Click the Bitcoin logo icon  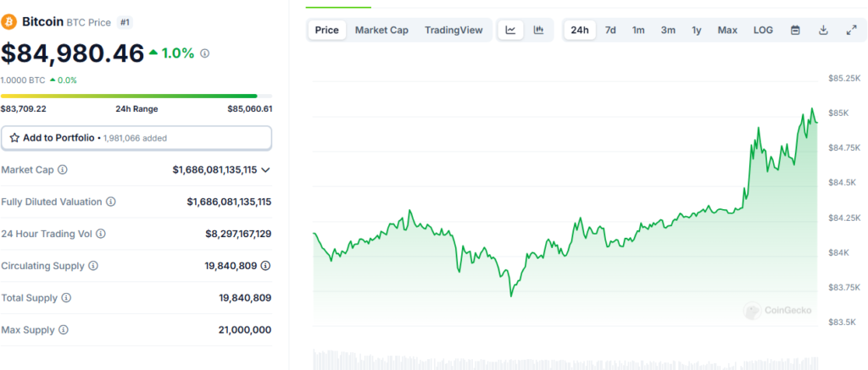pyautogui.click(x=8, y=22)
